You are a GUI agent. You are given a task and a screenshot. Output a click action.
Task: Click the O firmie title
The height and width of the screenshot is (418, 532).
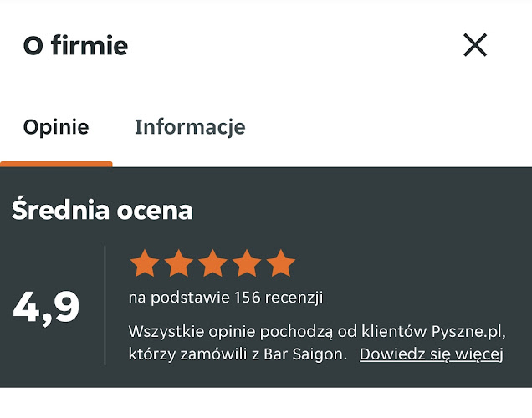click(75, 46)
